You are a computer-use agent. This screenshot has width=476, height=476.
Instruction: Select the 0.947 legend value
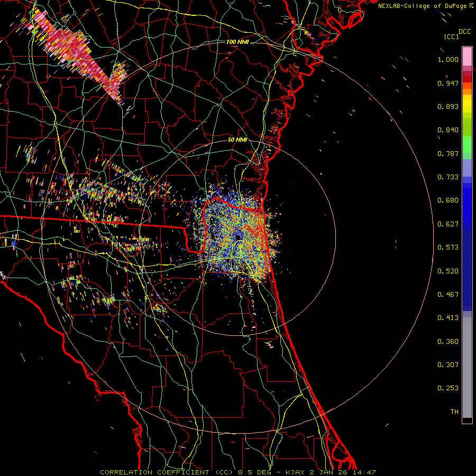[448, 83]
